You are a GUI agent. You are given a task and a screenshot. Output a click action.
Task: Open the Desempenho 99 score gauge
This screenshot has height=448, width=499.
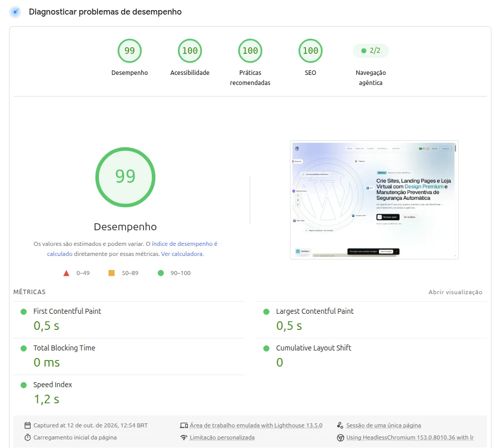pos(130,51)
